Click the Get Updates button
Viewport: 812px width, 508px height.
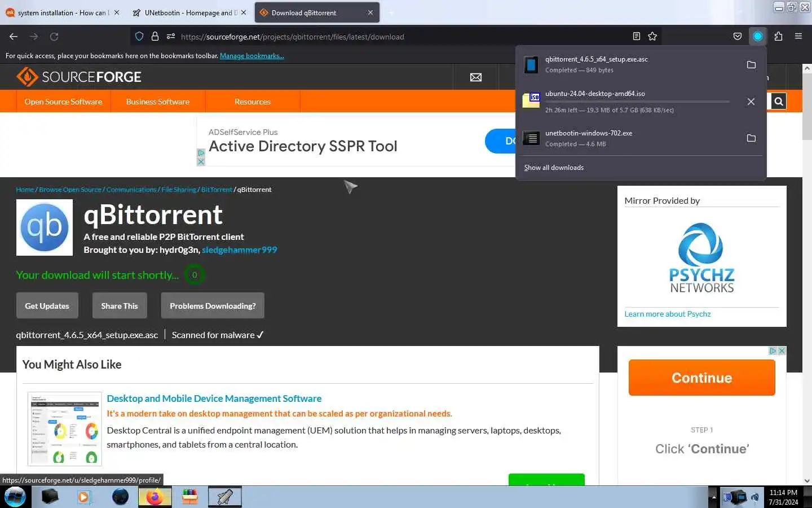[47, 306]
